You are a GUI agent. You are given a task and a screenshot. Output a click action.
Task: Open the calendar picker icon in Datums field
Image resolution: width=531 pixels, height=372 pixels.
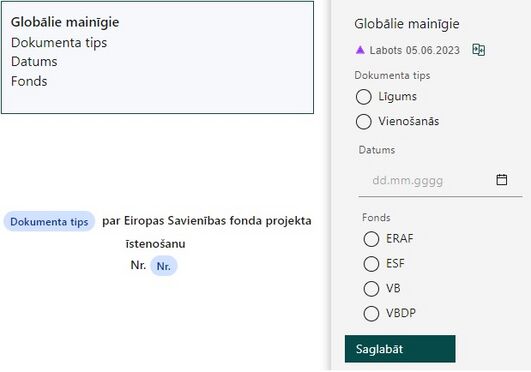(502, 180)
